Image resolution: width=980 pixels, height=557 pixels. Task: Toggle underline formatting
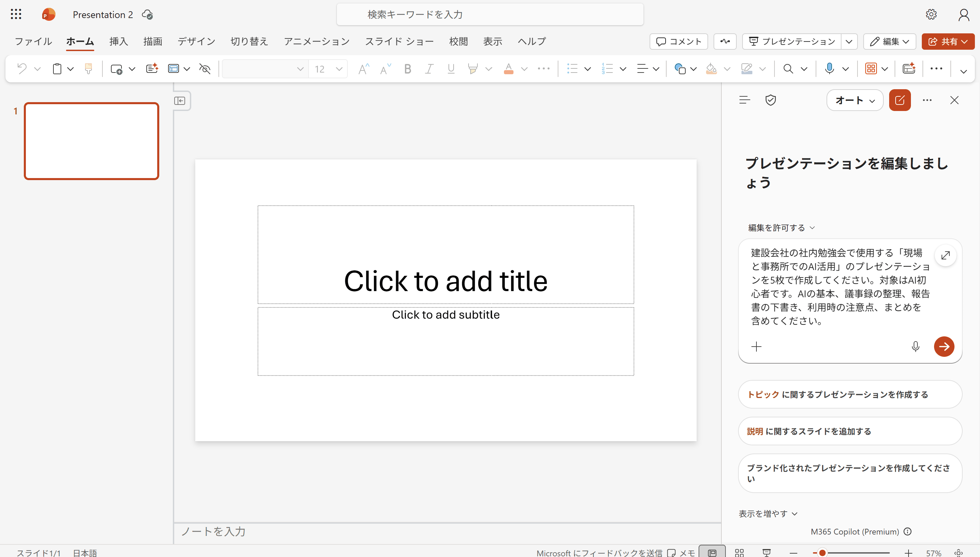[x=451, y=69]
